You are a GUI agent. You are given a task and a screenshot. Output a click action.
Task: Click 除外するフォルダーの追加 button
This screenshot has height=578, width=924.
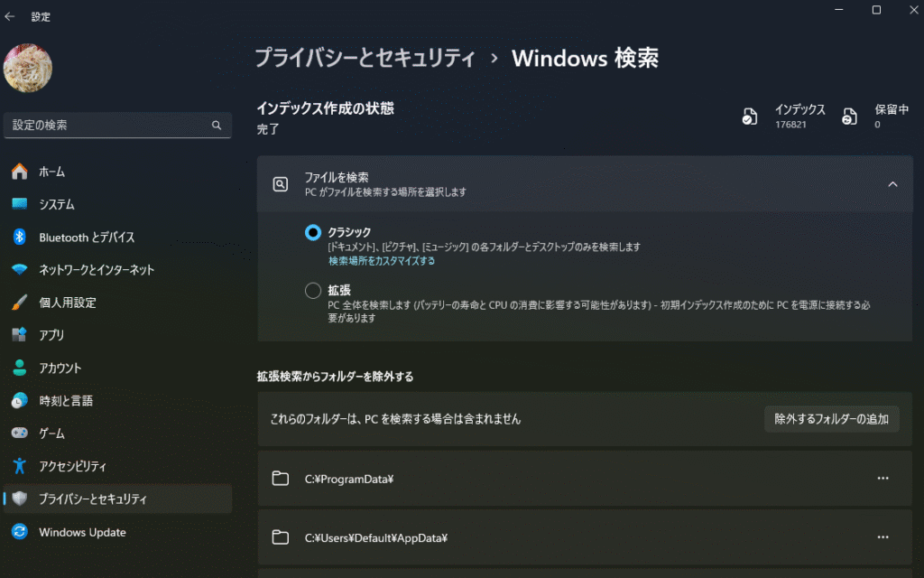coord(831,419)
